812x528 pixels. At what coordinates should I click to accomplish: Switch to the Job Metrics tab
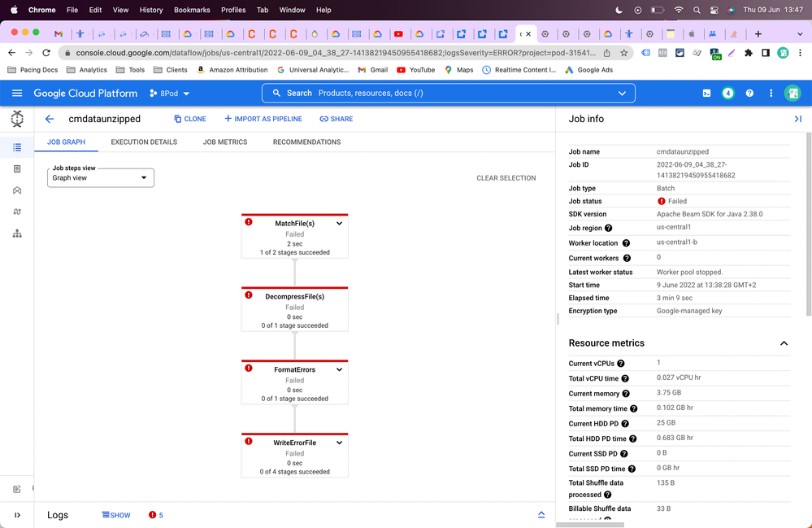[225, 142]
